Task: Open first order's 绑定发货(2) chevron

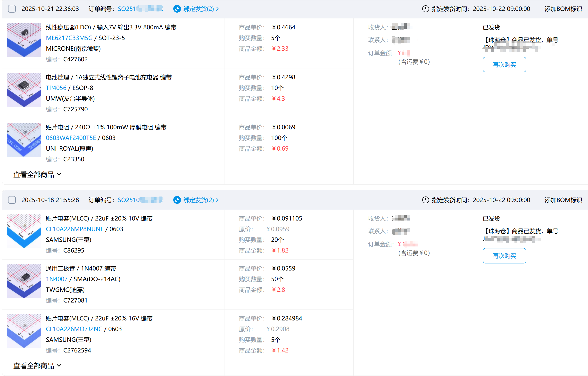Action: 217,9
